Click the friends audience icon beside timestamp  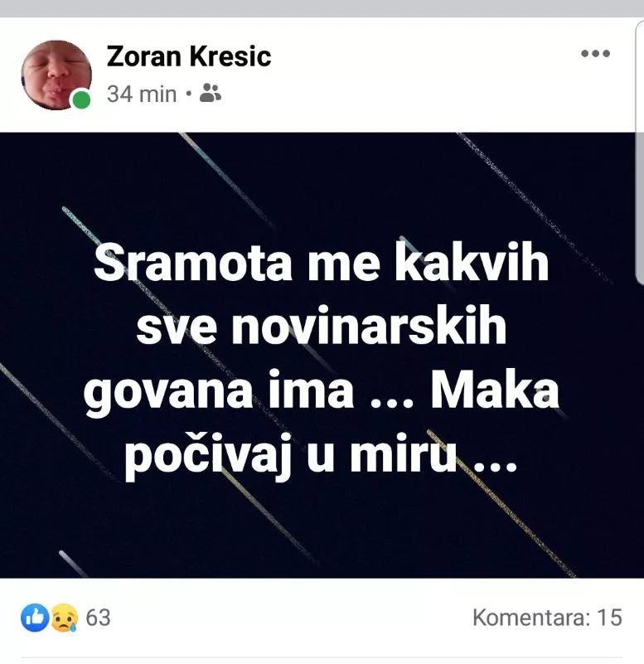(x=210, y=93)
